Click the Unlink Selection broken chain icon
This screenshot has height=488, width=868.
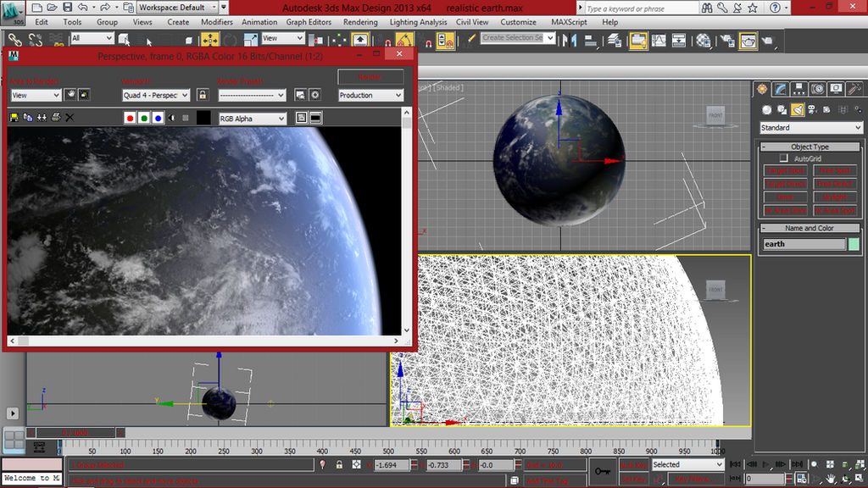(x=36, y=40)
